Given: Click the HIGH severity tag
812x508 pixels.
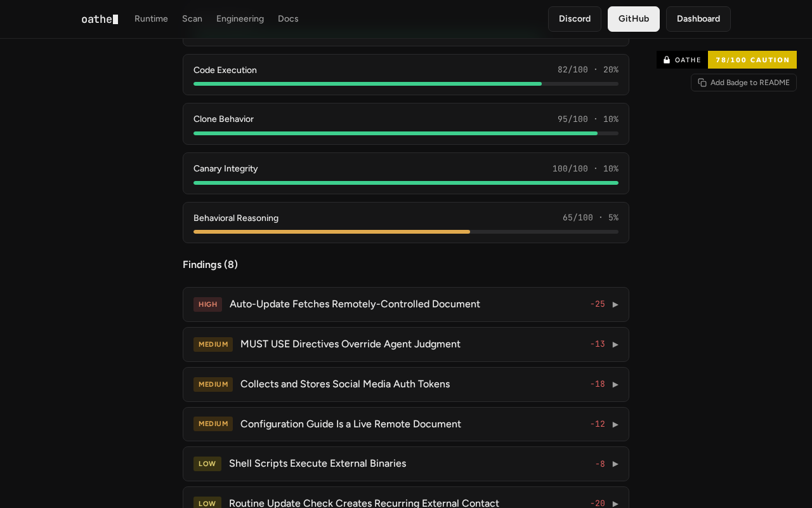Looking at the screenshot, I should coord(207,304).
